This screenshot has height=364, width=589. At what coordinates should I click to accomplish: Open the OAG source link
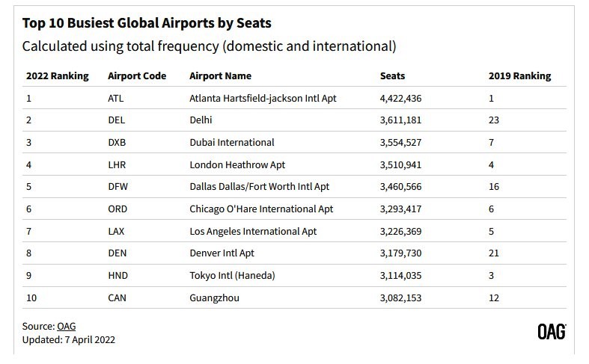point(67,327)
